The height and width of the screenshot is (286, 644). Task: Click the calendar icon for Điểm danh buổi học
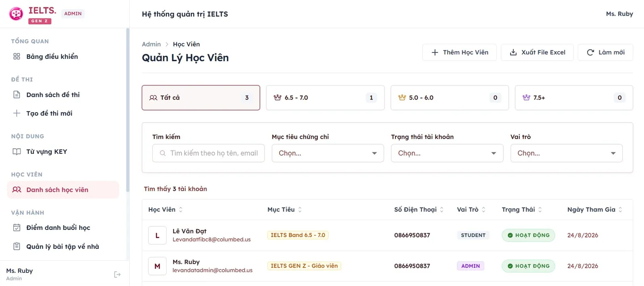click(x=17, y=228)
